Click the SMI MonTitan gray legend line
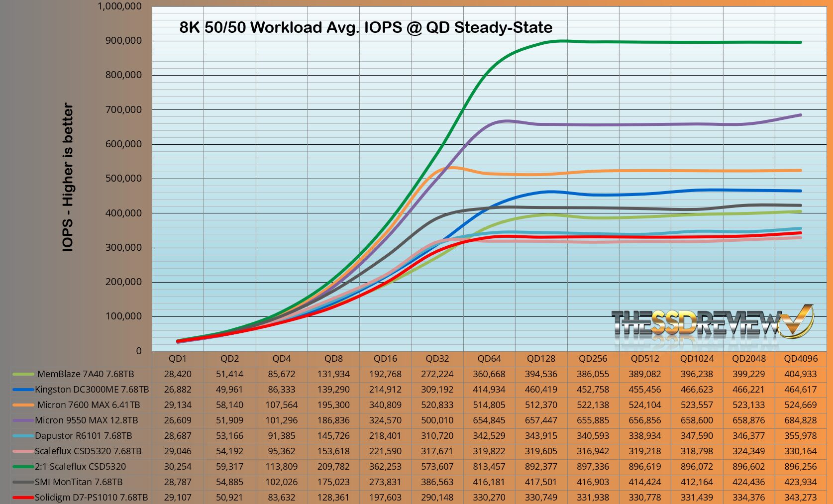 [23, 482]
